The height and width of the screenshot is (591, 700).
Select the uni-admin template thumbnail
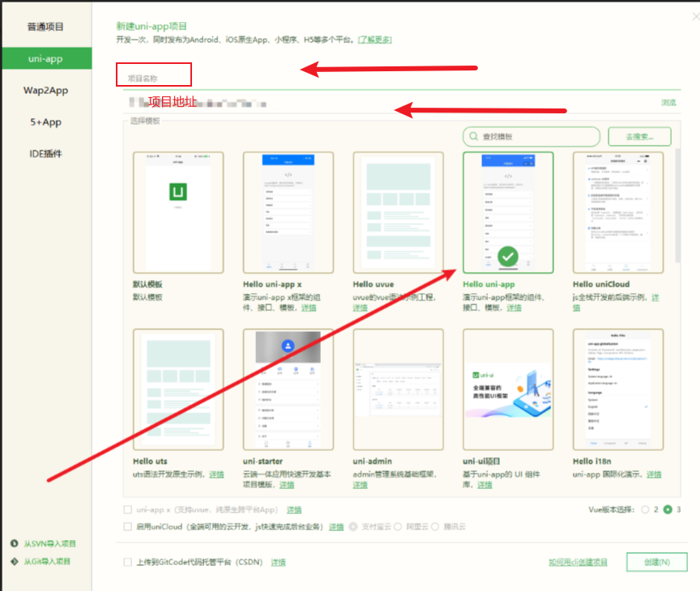click(399, 389)
